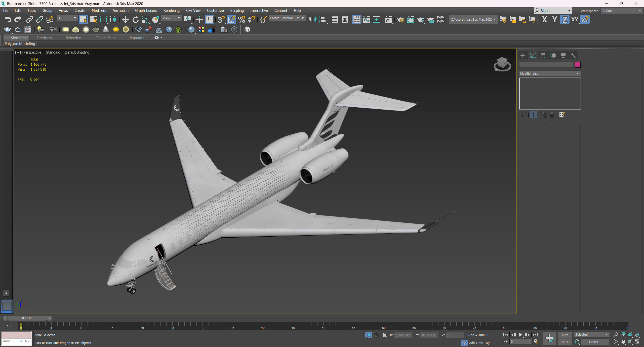Viewport: 644px width, 347px height.
Task: Open the All selection filter dropdown
Action: (x=67, y=18)
